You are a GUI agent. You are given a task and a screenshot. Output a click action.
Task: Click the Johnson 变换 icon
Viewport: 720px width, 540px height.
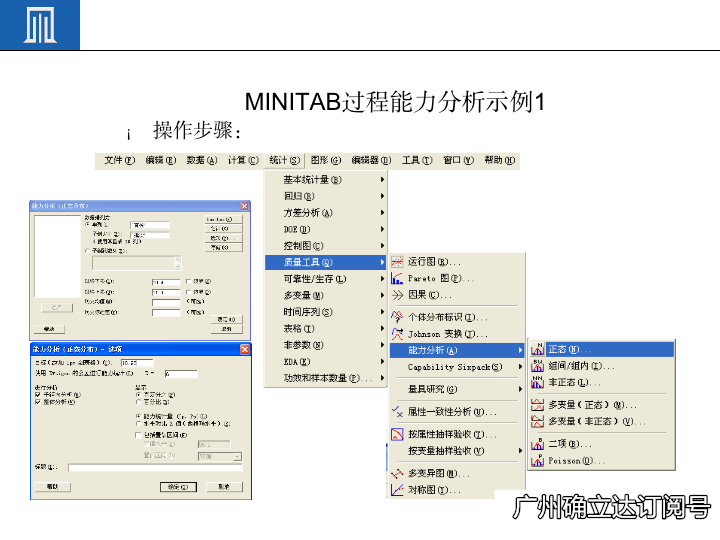point(397,333)
